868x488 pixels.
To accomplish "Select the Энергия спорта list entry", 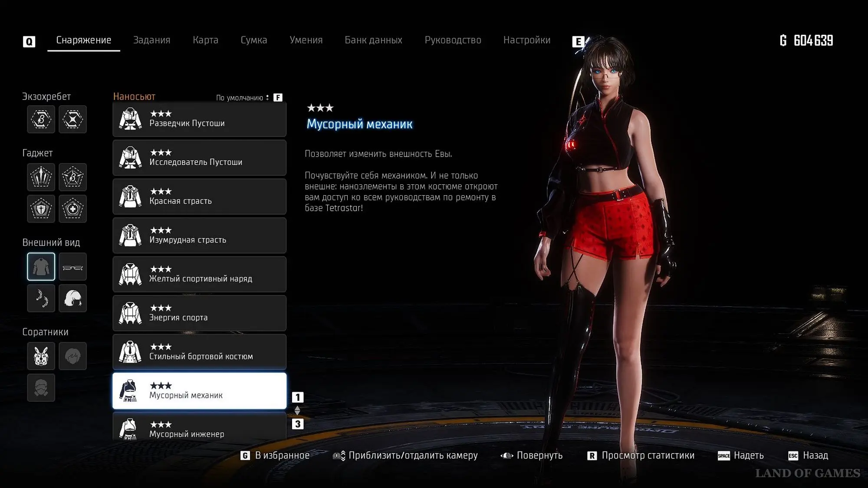I will [x=199, y=313].
